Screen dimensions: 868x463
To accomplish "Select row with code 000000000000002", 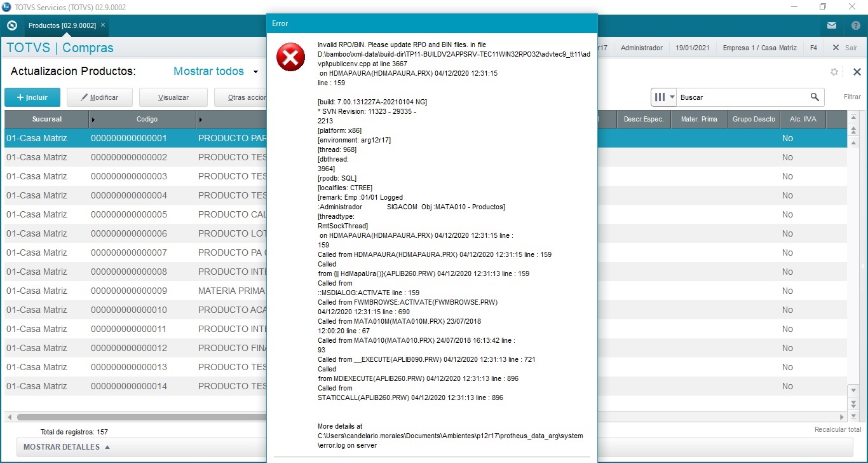I will pyautogui.click(x=426, y=157).
